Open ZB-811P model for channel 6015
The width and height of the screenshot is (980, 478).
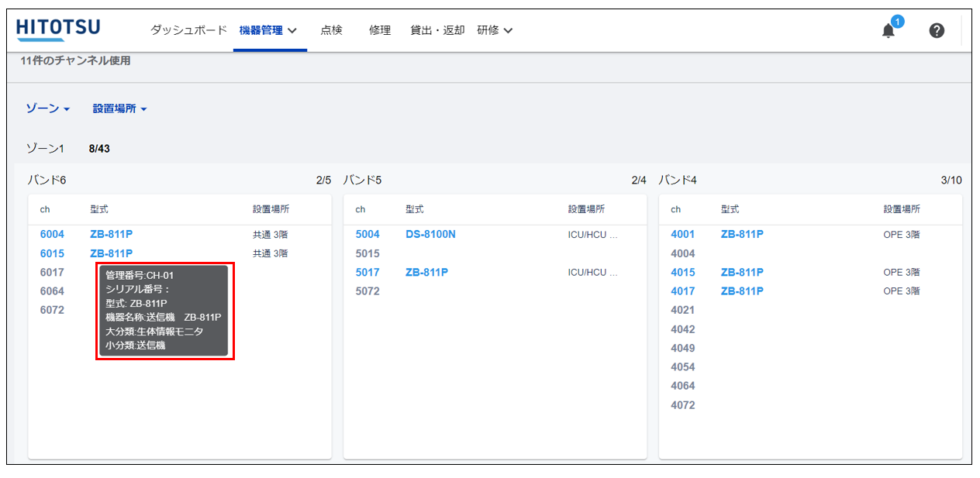(111, 253)
